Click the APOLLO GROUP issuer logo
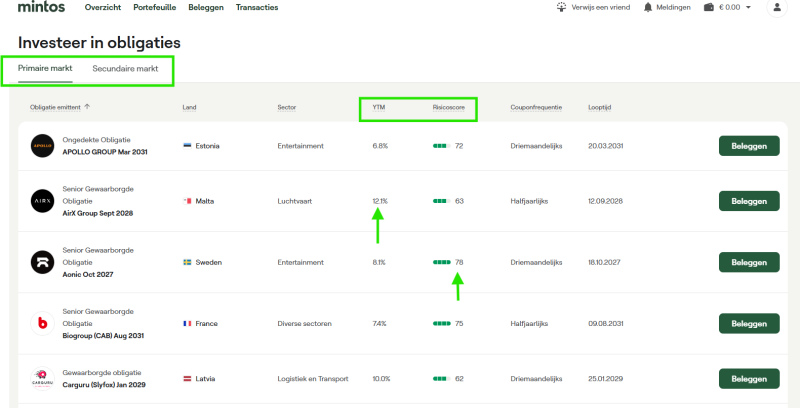The height and width of the screenshot is (408, 800). (x=42, y=146)
